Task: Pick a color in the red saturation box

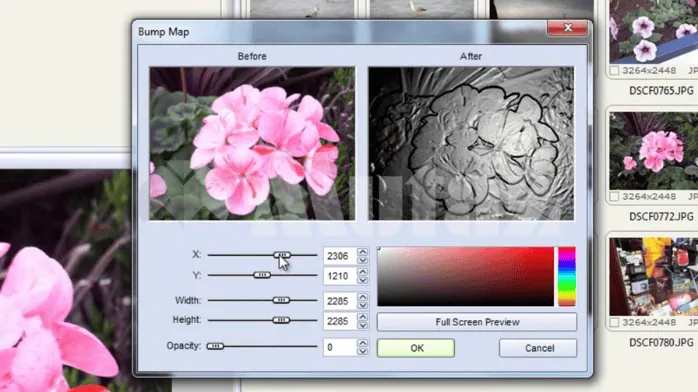Action: tap(466, 276)
